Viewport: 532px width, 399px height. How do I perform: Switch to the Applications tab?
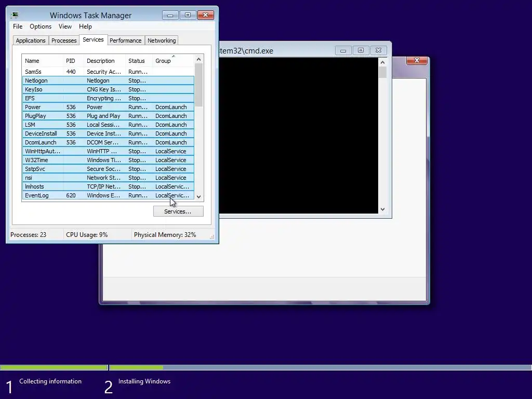tap(31, 41)
